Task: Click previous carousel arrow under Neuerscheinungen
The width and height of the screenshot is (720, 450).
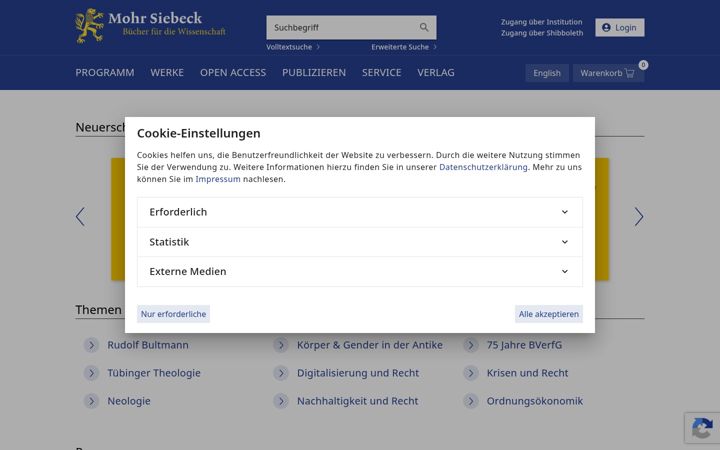Action: (x=80, y=216)
